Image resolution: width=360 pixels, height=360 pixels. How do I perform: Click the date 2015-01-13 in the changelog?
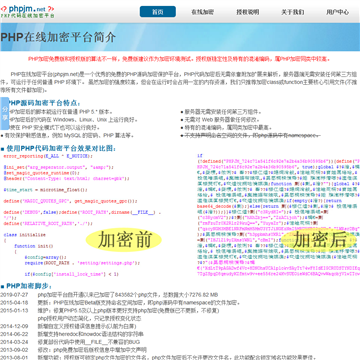click(14, 311)
